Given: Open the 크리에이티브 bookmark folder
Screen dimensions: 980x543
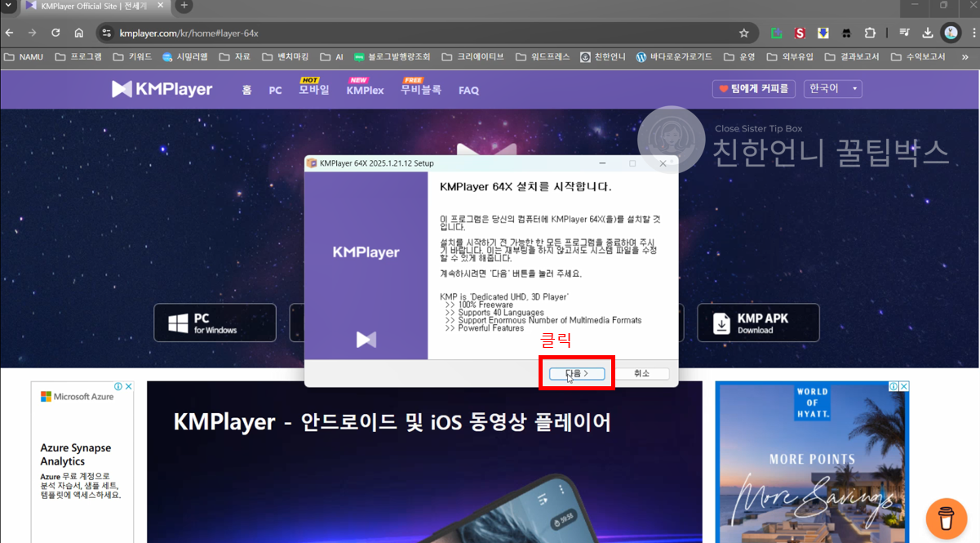Looking at the screenshot, I should pyautogui.click(x=473, y=57).
